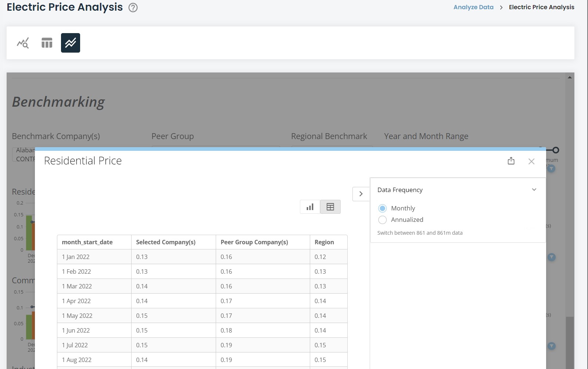Collapse the Data Frequency section chevron
588x369 pixels.
click(x=534, y=190)
